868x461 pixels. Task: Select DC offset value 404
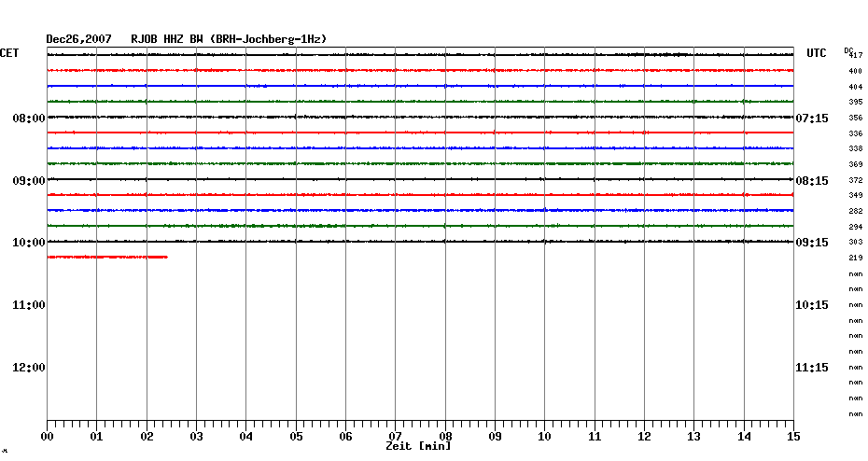pos(856,87)
